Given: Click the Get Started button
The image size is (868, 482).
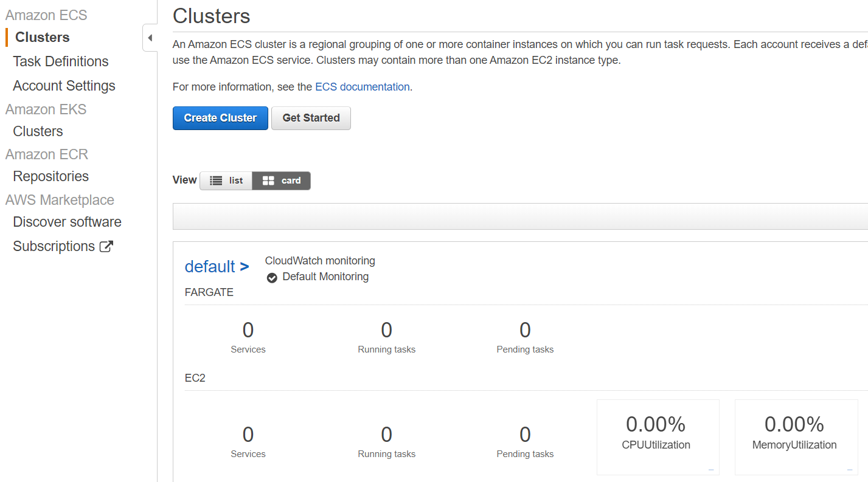Looking at the screenshot, I should coord(311,118).
